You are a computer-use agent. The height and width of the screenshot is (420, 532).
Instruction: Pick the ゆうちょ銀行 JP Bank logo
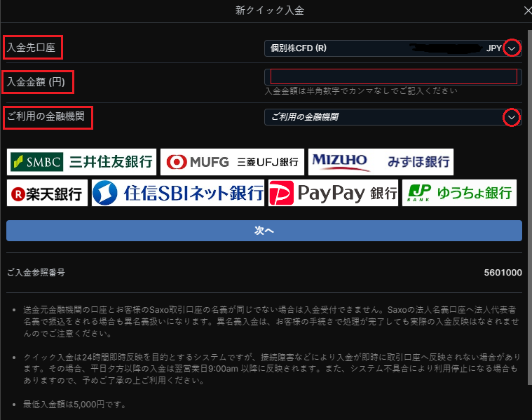(x=459, y=194)
